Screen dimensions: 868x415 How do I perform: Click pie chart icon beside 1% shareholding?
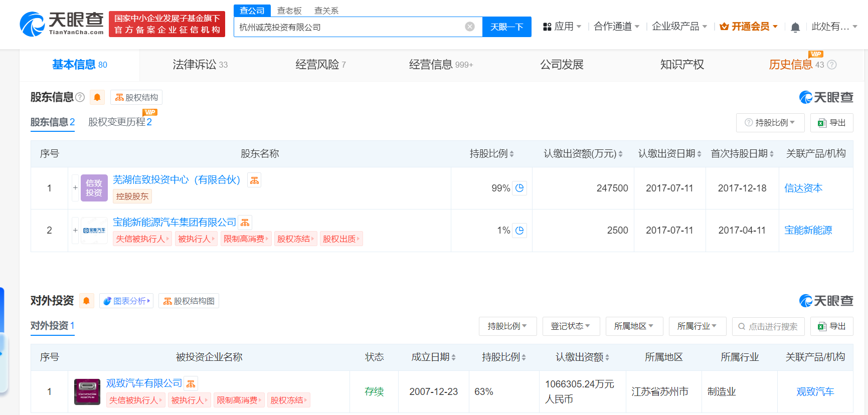519,230
